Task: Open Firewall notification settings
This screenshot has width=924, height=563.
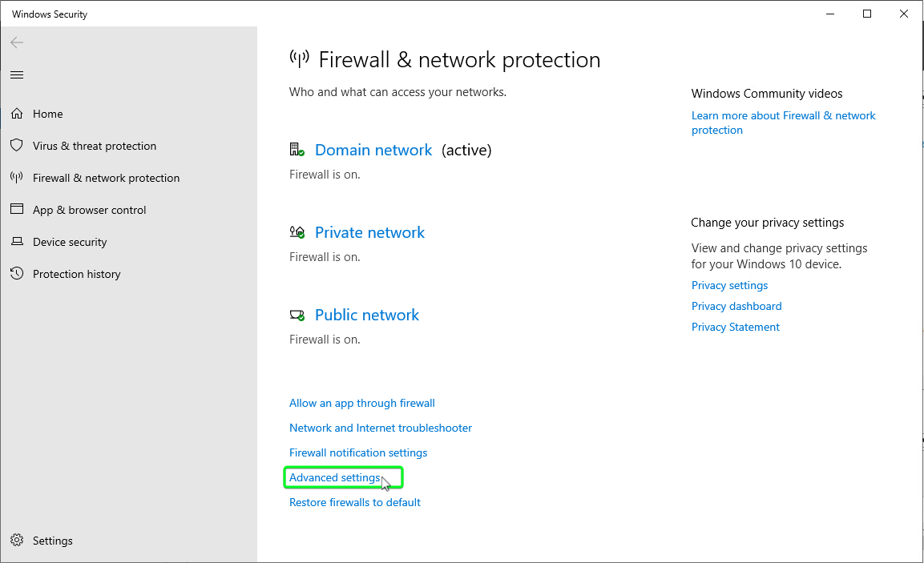Action: [x=358, y=452]
